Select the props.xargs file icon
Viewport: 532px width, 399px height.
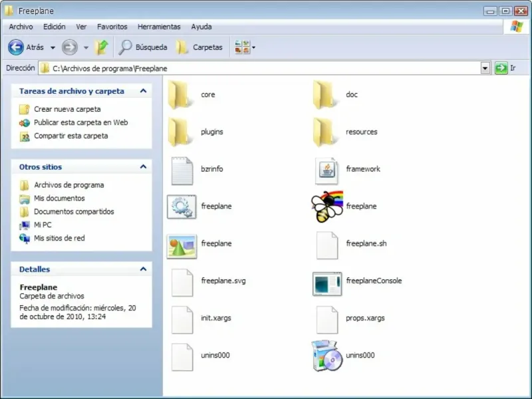coord(327,320)
